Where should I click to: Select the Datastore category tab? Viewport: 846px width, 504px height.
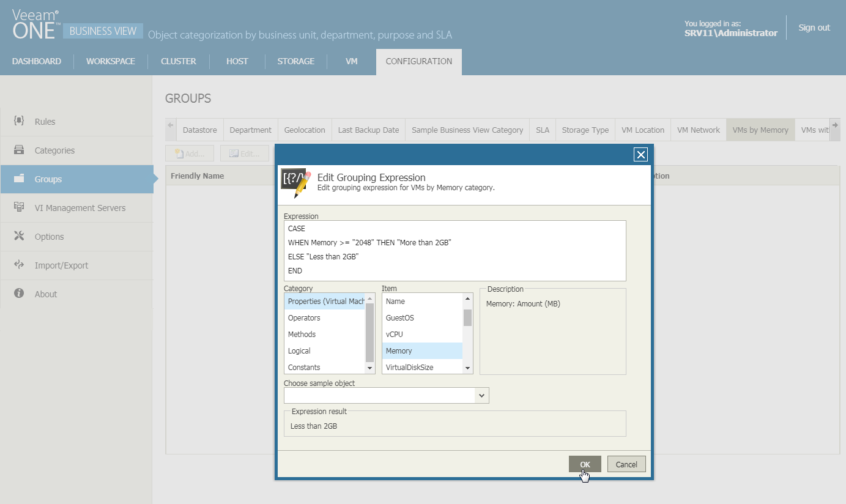click(200, 130)
